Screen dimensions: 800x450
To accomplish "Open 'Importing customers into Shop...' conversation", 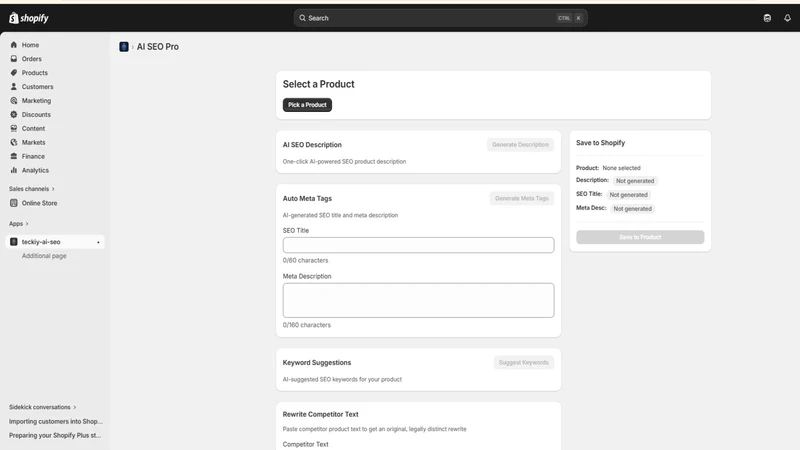I will point(56,421).
